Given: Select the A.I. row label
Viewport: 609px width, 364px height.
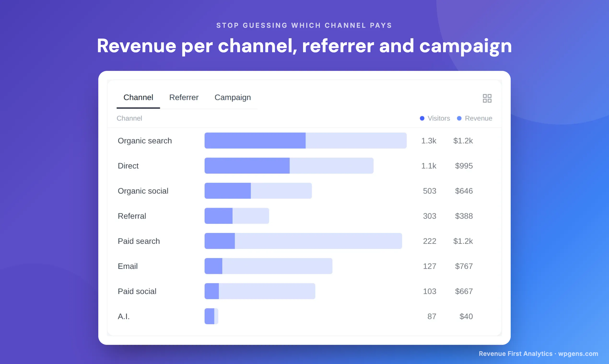Looking at the screenshot, I should click(x=123, y=316).
